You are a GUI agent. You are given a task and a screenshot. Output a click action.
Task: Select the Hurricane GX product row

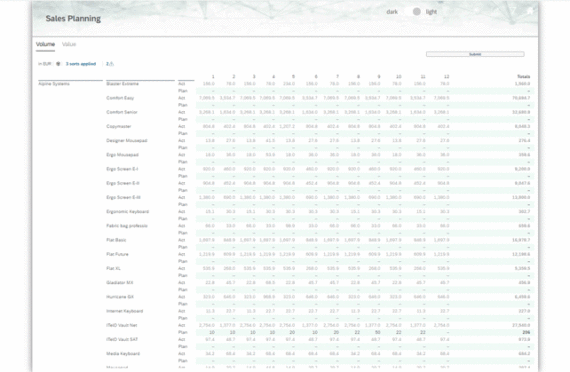coord(120,297)
